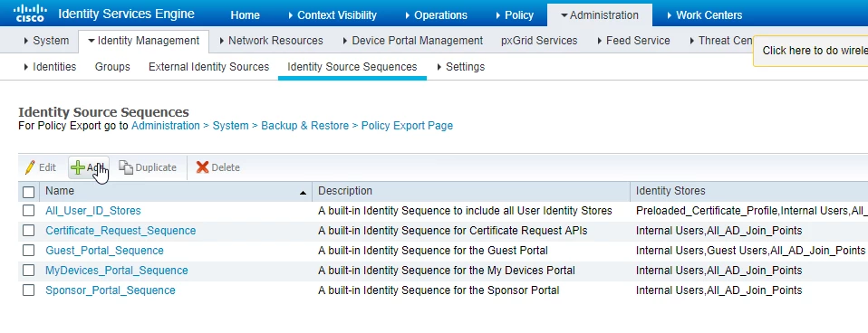Expand the Identities tab menu
868x333 pixels.
tap(50, 66)
